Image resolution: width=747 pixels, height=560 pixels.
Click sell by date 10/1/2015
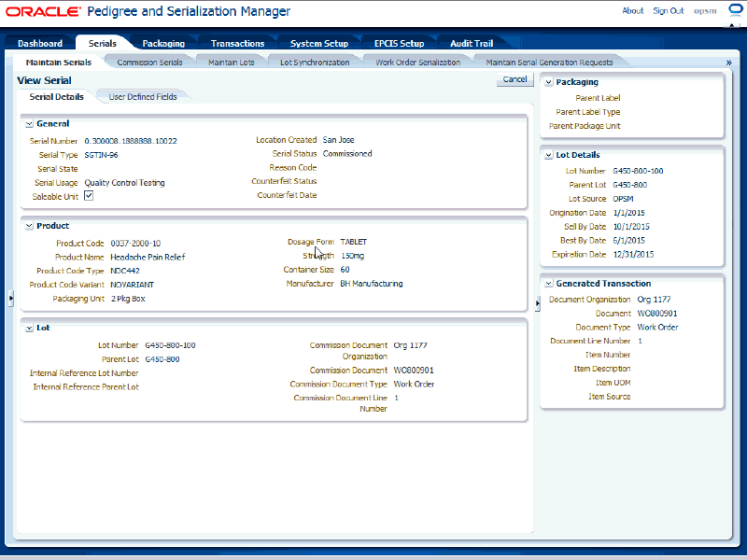tap(631, 227)
